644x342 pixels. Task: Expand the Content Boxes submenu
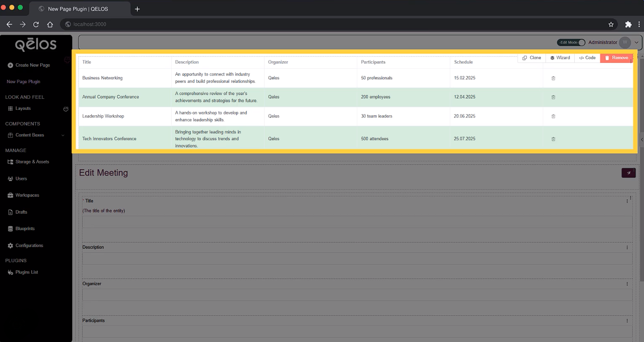pyautogui.click(x=63, y=136)
